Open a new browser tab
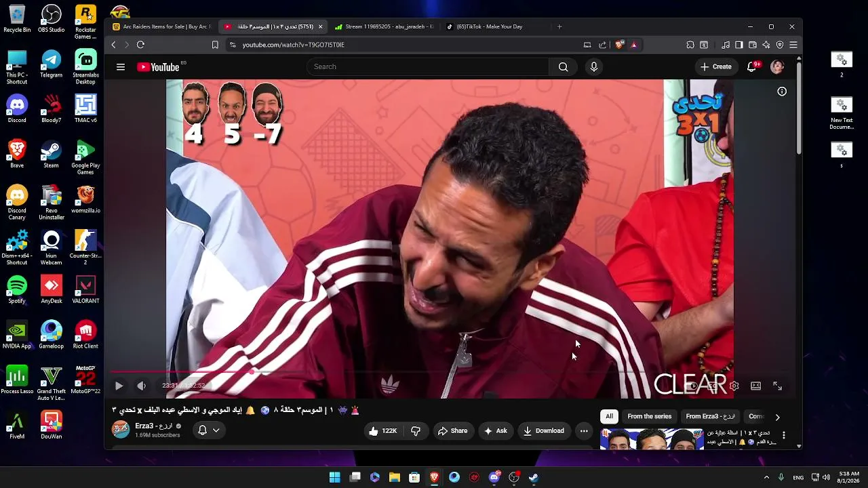868x488 pixels. (559, 27)
